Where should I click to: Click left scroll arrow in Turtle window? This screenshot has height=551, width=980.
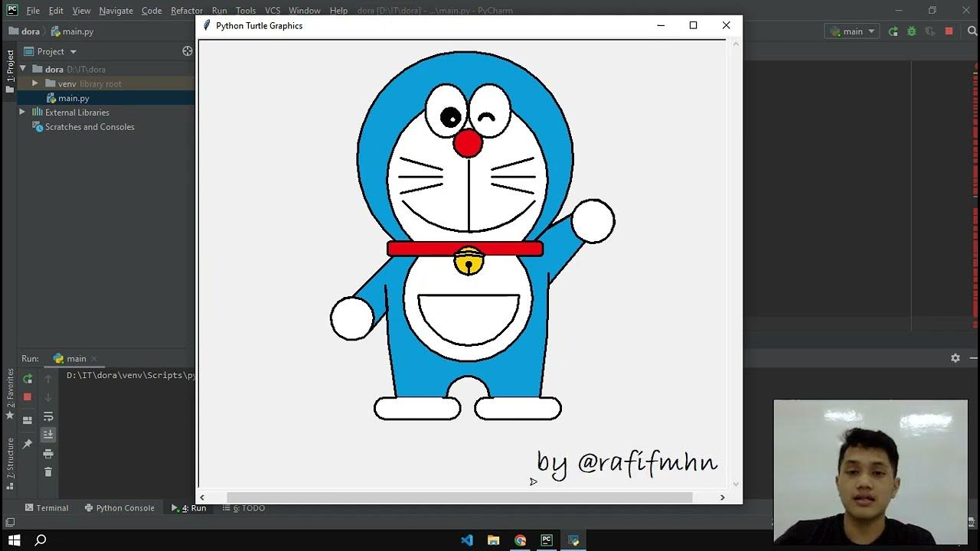[202, 497]
